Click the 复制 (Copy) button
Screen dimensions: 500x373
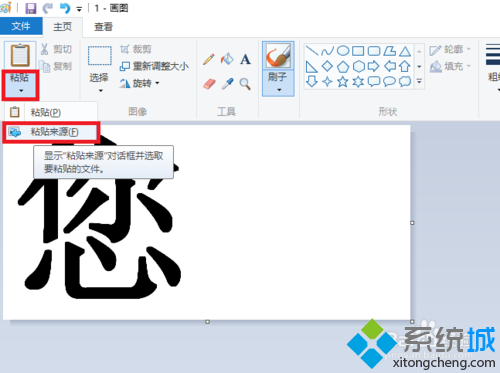56,66
